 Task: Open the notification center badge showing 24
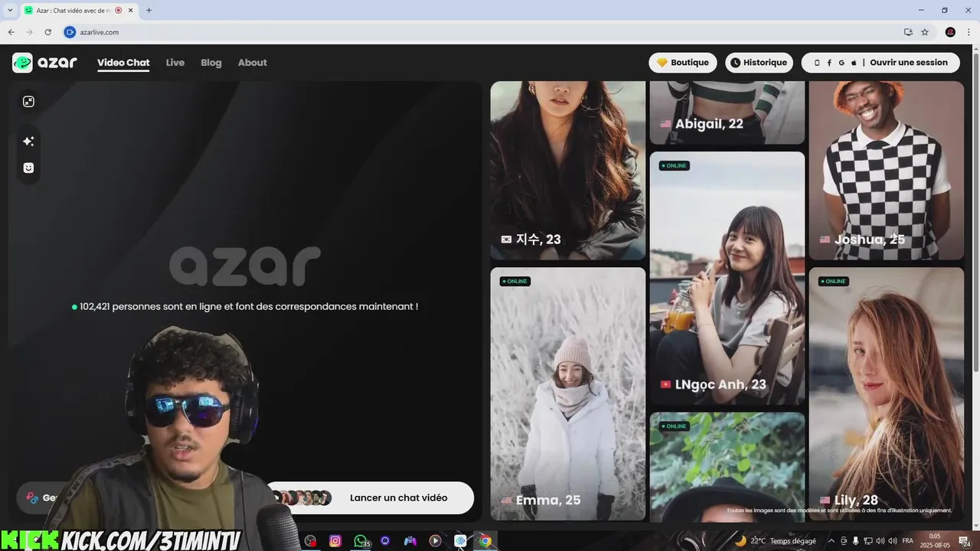965,541
